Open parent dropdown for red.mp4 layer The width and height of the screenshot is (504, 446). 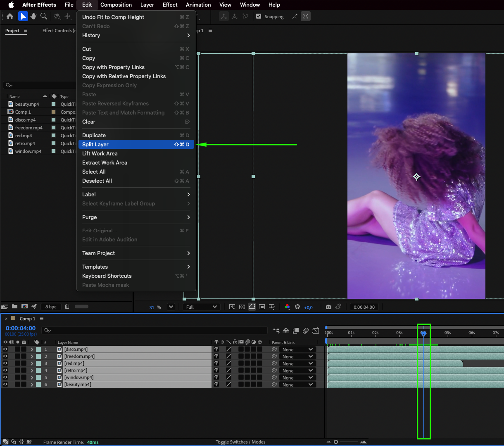pyautogui.click(x=297, y=364)
